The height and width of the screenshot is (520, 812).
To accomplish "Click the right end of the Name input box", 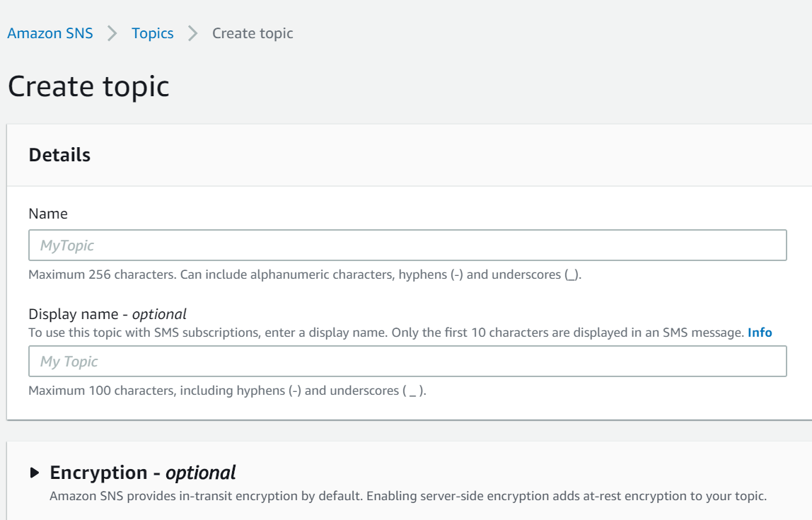I will (x=775, y=245).
